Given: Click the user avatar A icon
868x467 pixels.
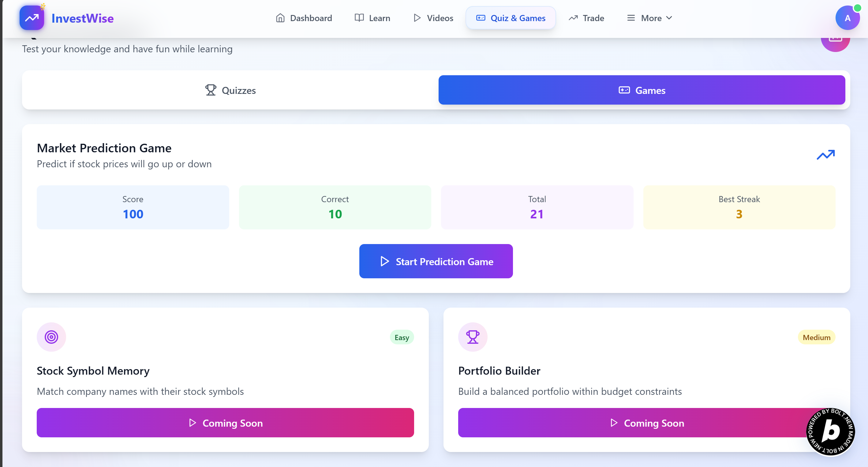Looking at the screenshot, I should click(x=847, y=18).
